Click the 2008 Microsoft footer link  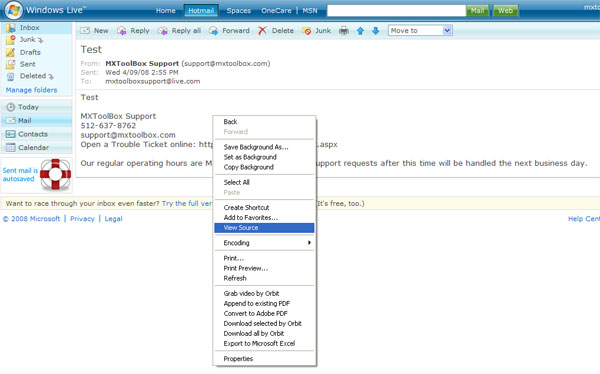click(x=31, y=219)
